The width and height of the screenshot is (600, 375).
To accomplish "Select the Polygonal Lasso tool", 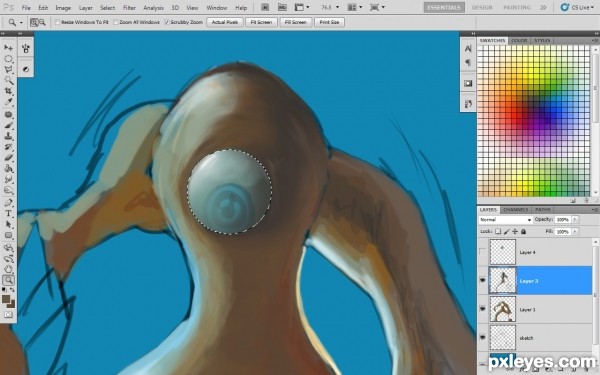I will [x=8, y=69].
